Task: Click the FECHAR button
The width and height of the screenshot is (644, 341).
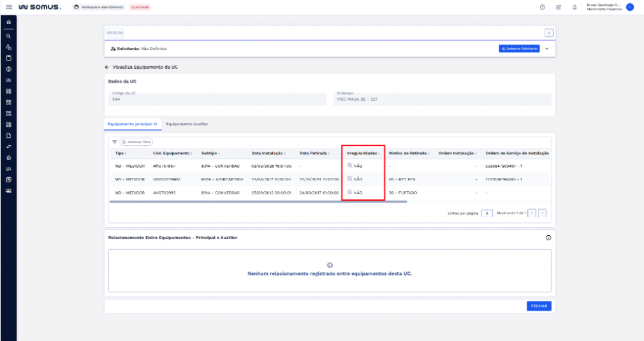Action: tap(539, 306)
